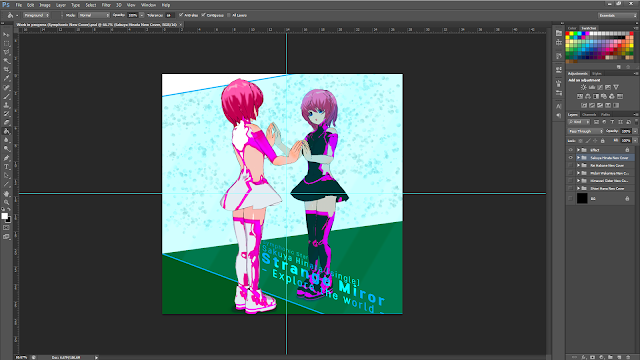Pick the yellow swatch in top row
The height and width of the screenshot is (360, 640).
pyautogui.click(x=571, y=33)
